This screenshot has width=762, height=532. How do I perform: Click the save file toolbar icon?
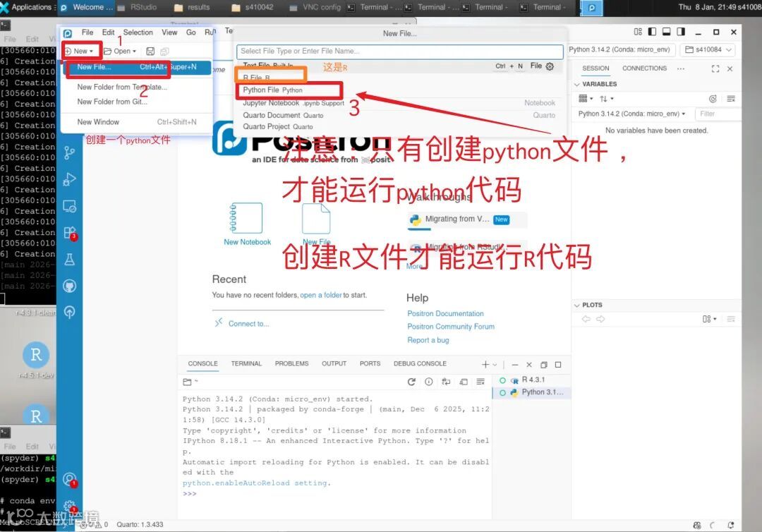[150, 51]
